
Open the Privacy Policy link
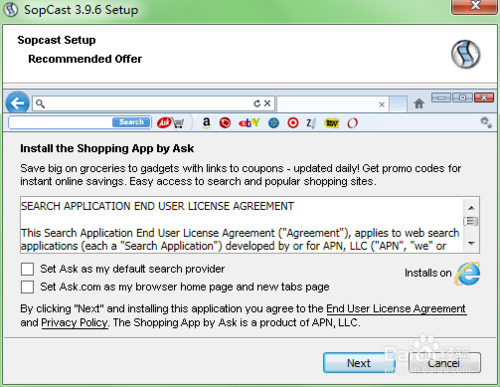click(74, 323)
